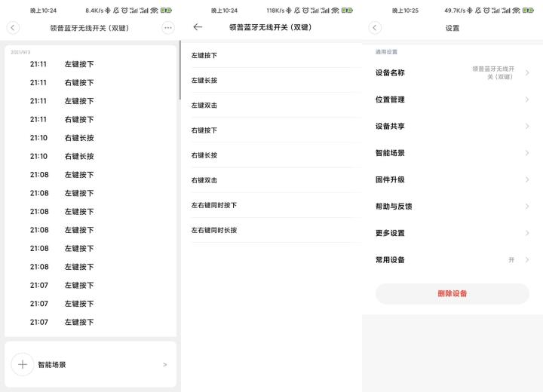
Task: Open the three-dot more menu
Action: (x=167, y=27)
